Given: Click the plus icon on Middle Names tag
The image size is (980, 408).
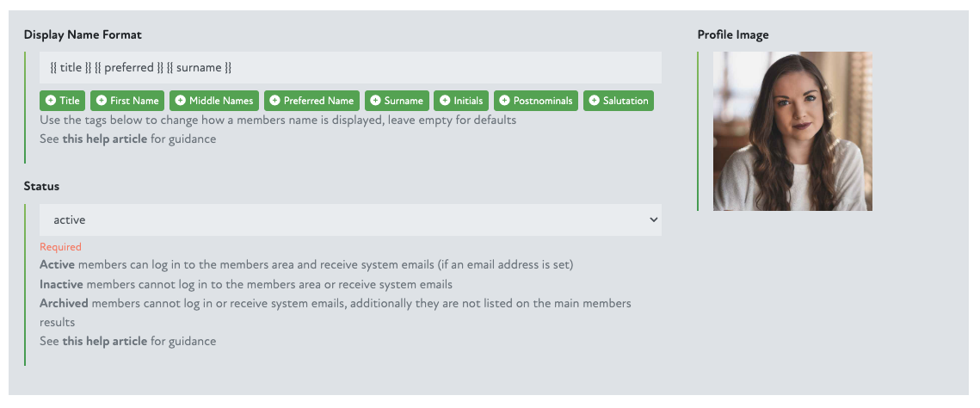Looking at the screenshot, I should pos(181,101).
